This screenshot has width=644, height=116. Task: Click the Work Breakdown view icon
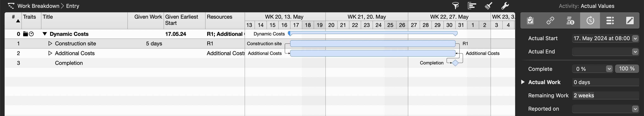(11, 6)
